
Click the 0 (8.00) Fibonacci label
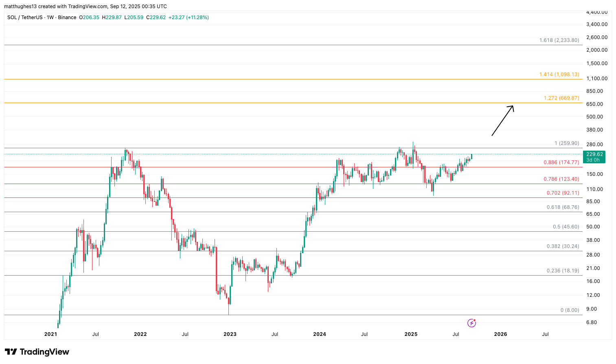tap(570, 310)
